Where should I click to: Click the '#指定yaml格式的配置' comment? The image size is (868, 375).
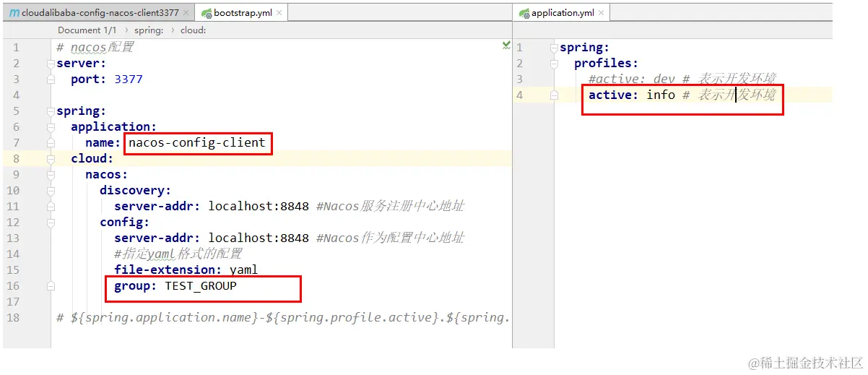coord(178,254)
